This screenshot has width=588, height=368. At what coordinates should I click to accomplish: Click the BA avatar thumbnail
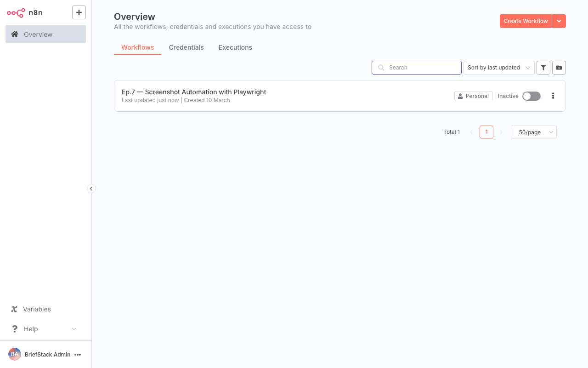(14, 354)
